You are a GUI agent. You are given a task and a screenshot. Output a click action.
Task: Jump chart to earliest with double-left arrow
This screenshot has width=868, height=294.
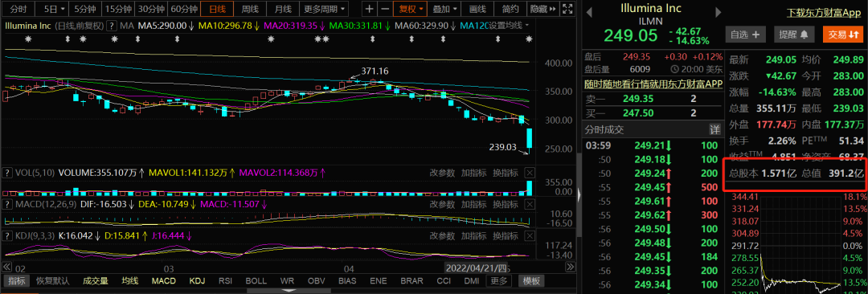pyautogui.click(x=7, y=267)
